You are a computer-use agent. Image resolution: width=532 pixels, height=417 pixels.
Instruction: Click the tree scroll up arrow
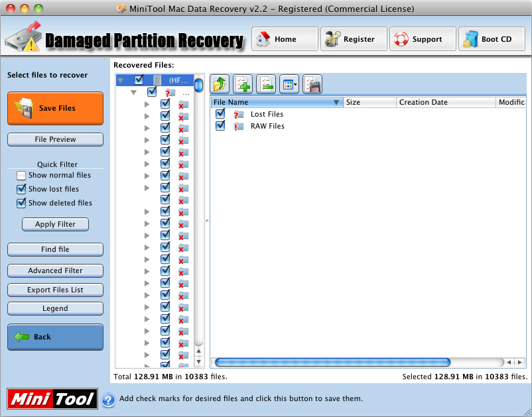(x=199, y=351)
